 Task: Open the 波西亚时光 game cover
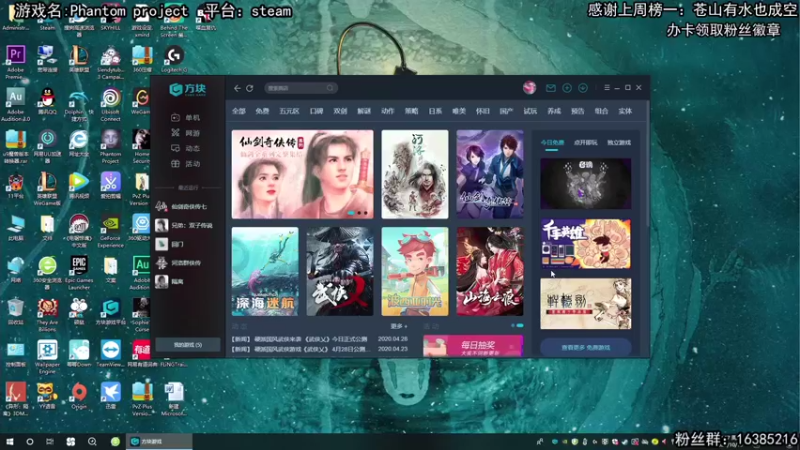(x=415, y=271)
